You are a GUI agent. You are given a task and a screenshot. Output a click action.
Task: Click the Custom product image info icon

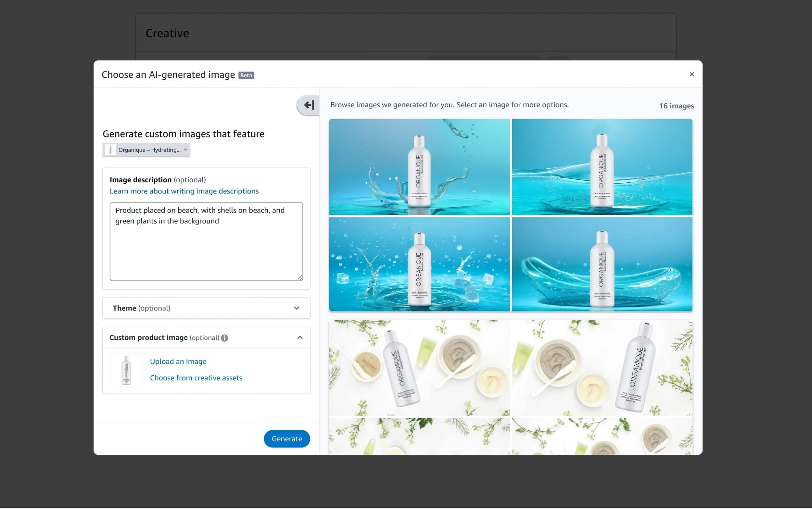(x=224, y=338)
